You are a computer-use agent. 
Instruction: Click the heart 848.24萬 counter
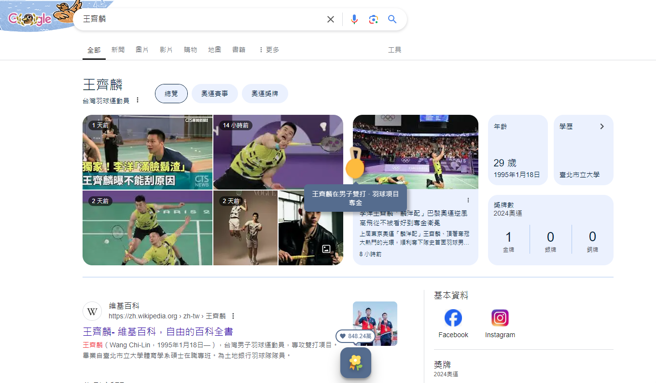[355, 336]
